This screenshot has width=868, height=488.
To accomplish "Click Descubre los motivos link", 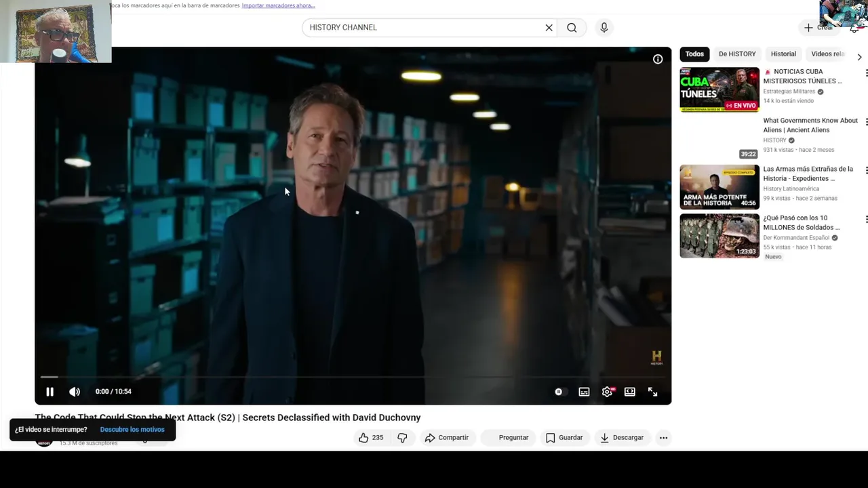I will point(132,430).
